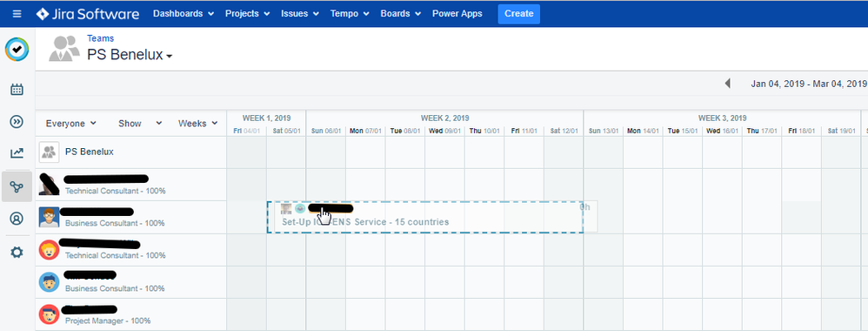Click the WEEK 3, 2019 header
The height and width of the screenshot is (331, 868).
723,118
